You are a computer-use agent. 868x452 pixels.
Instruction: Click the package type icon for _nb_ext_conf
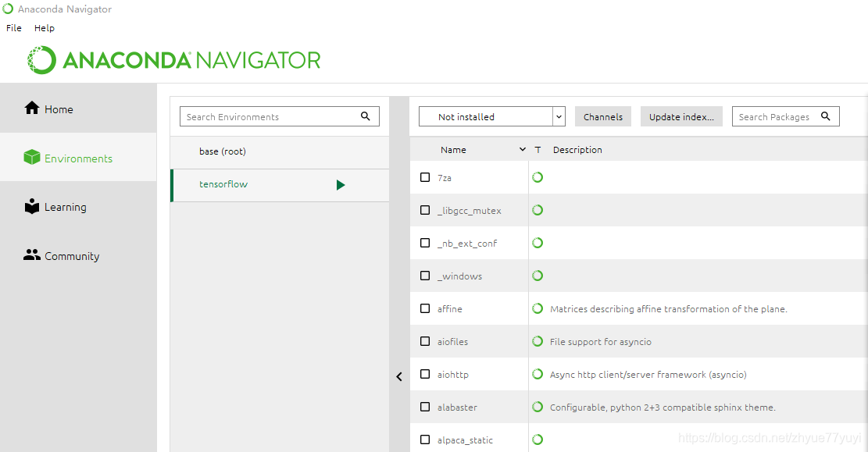point(538,243)
